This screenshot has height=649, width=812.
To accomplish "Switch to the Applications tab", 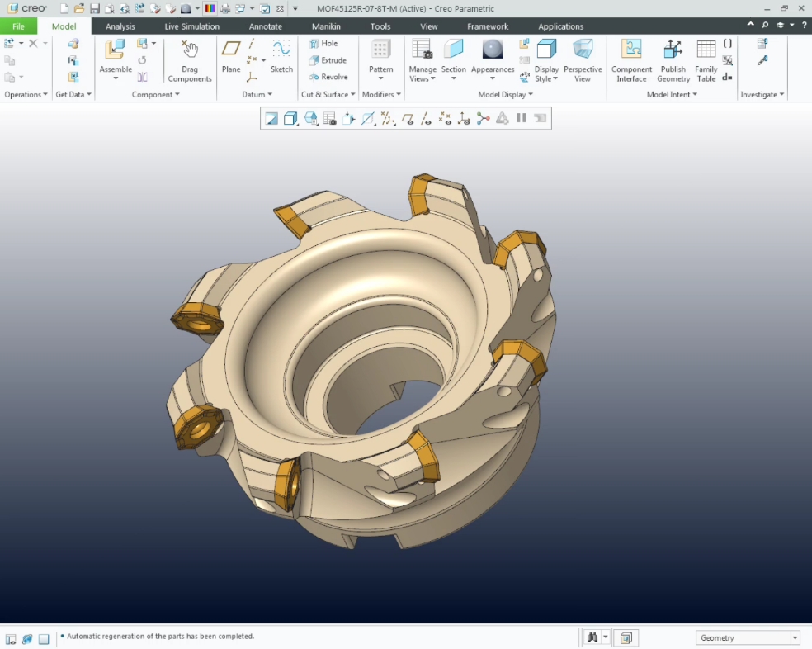I will coord(560,26).
